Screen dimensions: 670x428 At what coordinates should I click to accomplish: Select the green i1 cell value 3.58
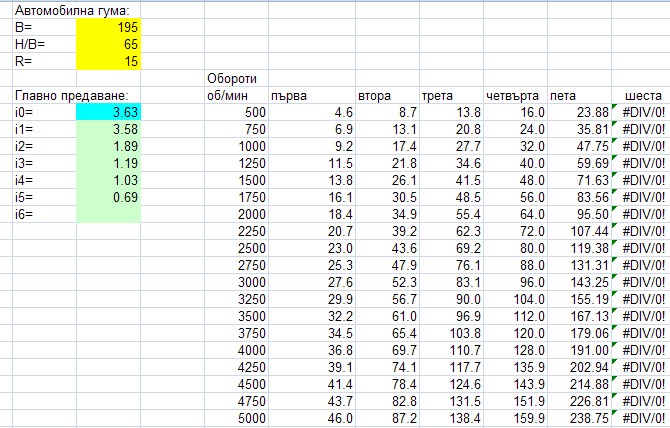coord(108,129)
